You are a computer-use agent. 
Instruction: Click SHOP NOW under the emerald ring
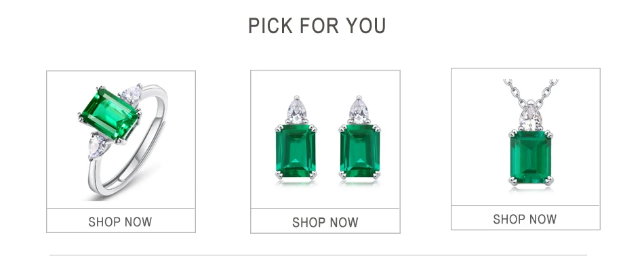coord(121,222)
